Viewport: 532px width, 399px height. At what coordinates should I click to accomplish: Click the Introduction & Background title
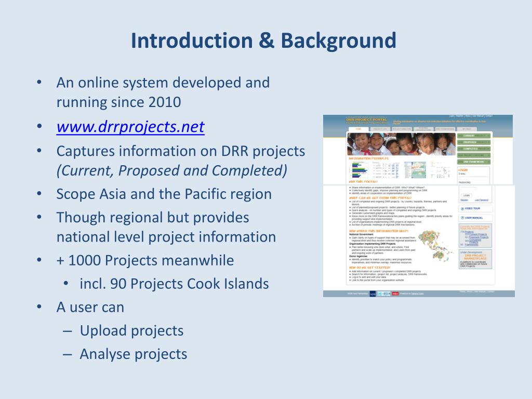[x=263, y=41]
